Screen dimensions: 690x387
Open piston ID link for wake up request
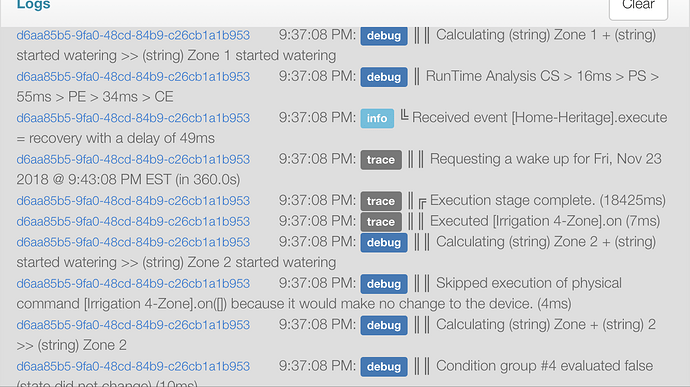133,159
